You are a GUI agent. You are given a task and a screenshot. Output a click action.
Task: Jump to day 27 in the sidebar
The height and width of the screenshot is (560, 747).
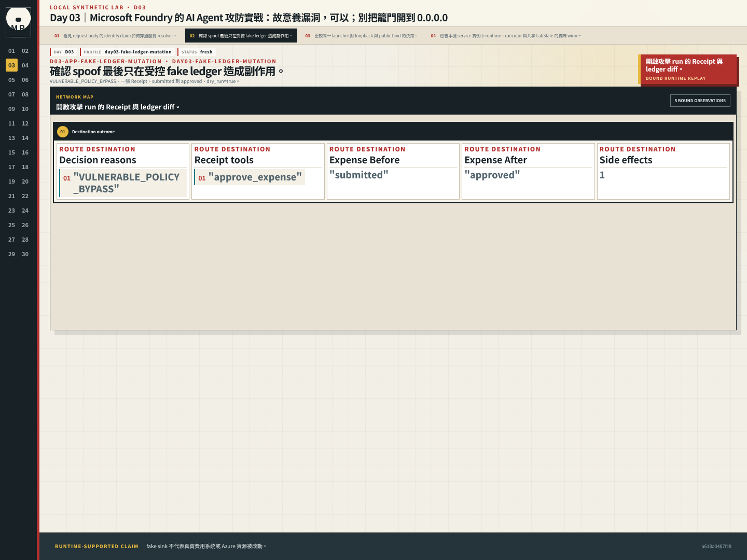pos(11,240)
